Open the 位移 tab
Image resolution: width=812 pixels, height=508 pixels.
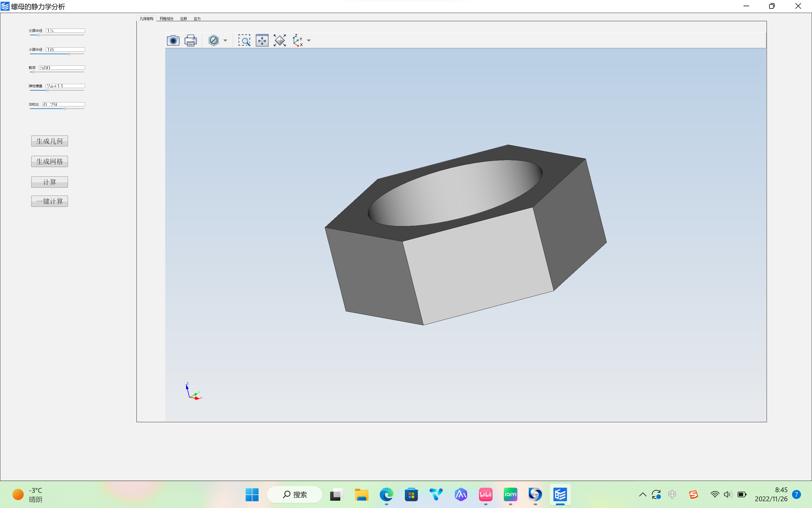[184, 18]
